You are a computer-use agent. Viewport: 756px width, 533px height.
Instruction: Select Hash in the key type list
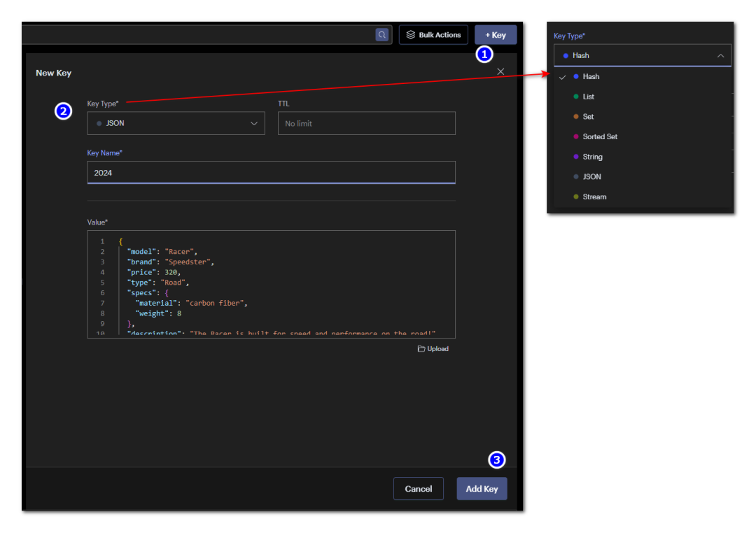click(x=642, y=77)
